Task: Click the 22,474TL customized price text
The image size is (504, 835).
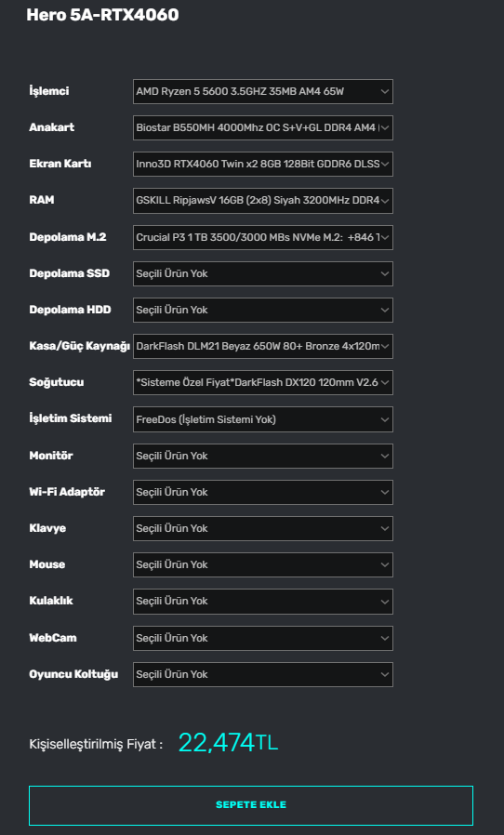Action: coord(228,743)
